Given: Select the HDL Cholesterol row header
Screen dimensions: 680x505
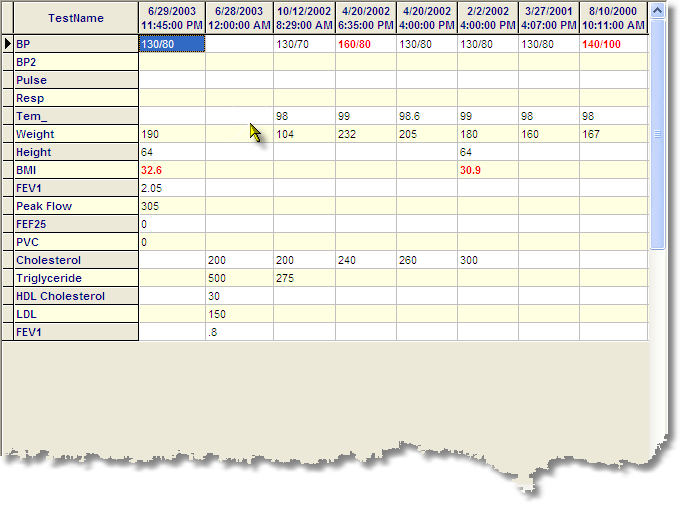Looking at the screenshot, I should coord(76,296).
